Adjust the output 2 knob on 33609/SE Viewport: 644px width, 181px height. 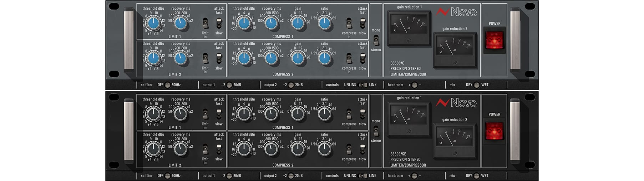point(291,176)
